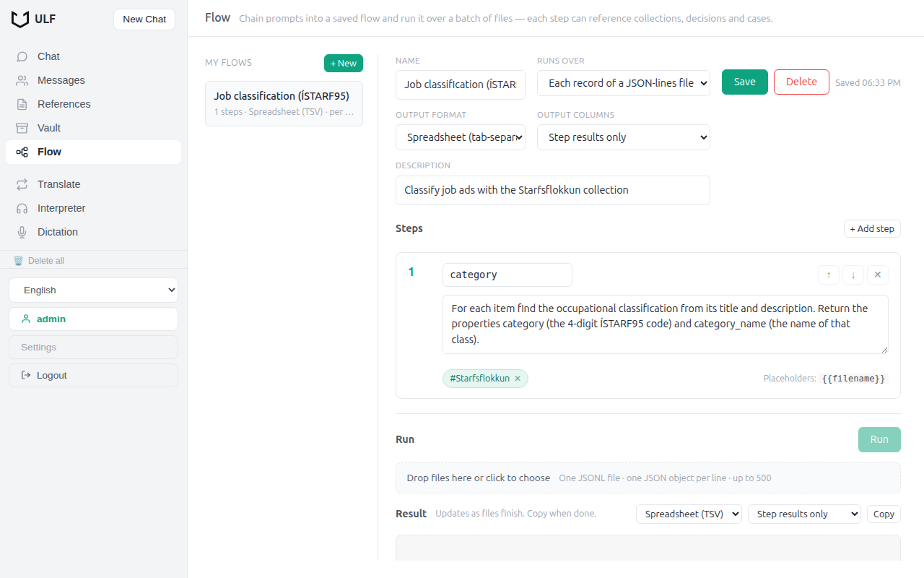This screenshot has width=924, height=578.
Task: Click the References document icon
Action: pos(22,104)
